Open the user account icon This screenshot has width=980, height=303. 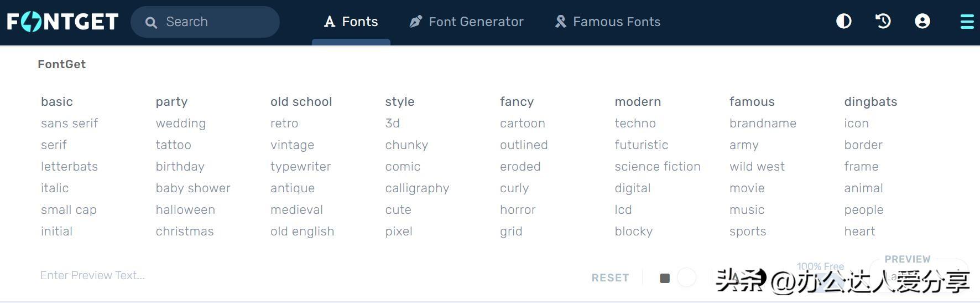pyautogui.click(x=922, y=22)
